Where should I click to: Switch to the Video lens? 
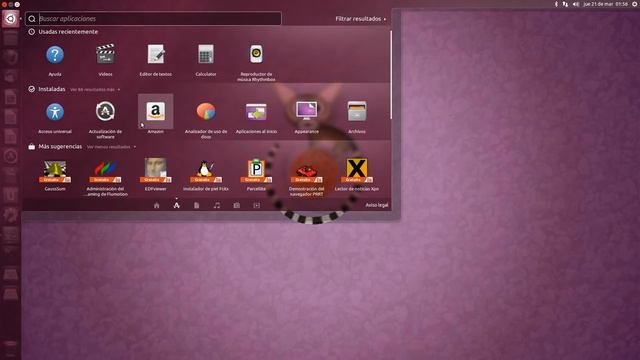[256, 205]
